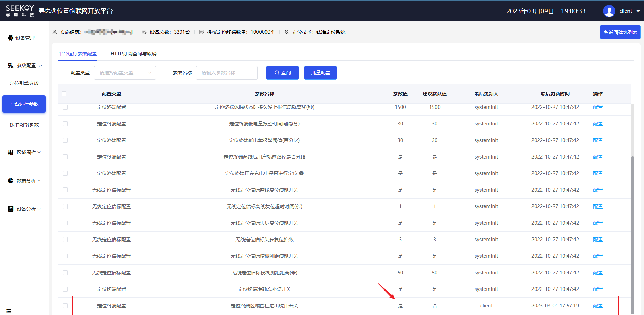Screen dimensions: 644x315
Task: Click the 最后更新时间 column header
Action: tap(555, 94)
